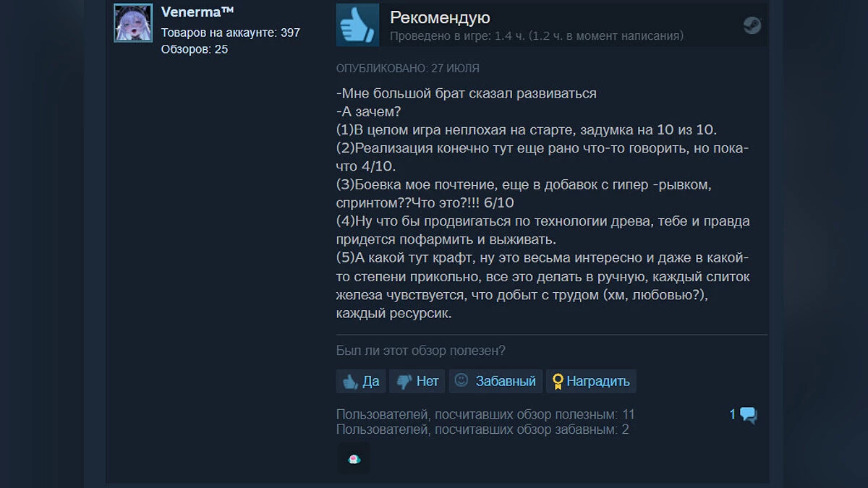Give an award using "Наградить"
This screenshot has height=488, width=868.
point(598,381)
